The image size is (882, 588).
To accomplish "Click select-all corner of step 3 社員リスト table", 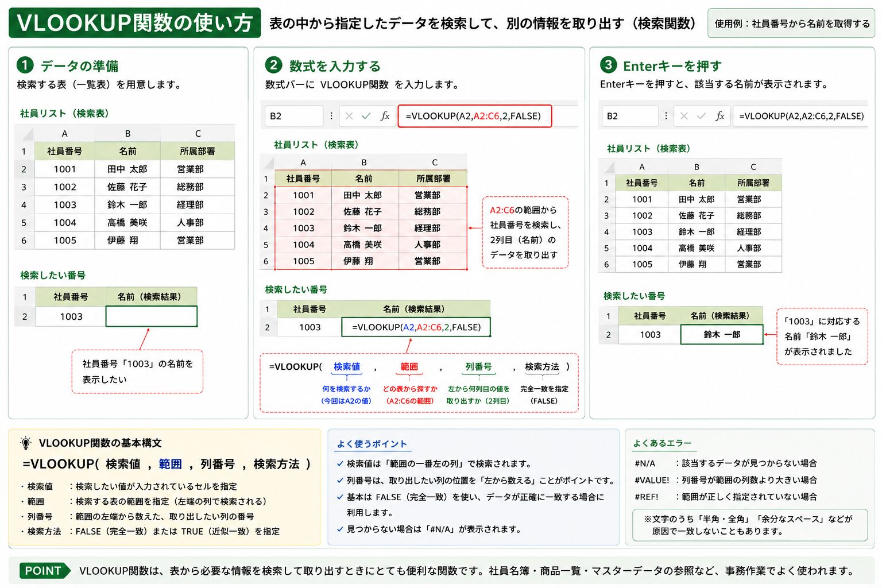I will 607,167.
